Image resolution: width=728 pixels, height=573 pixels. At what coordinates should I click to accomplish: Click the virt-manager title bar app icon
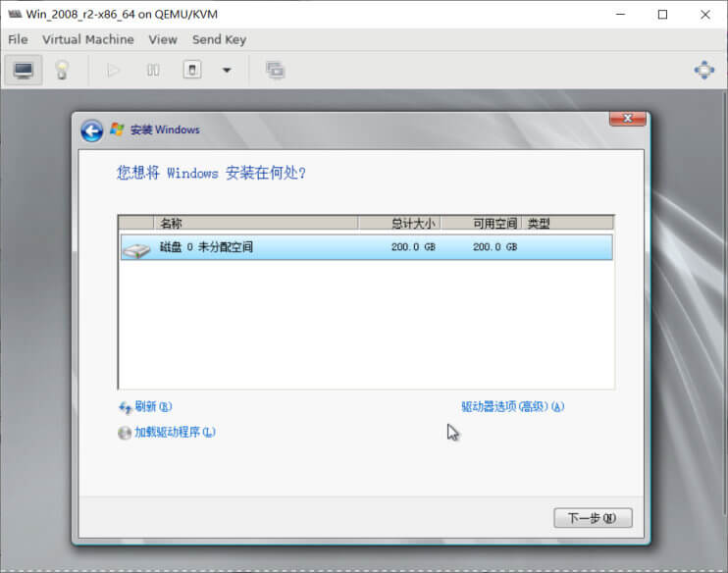pyautogui.click(x=15, y=14)
